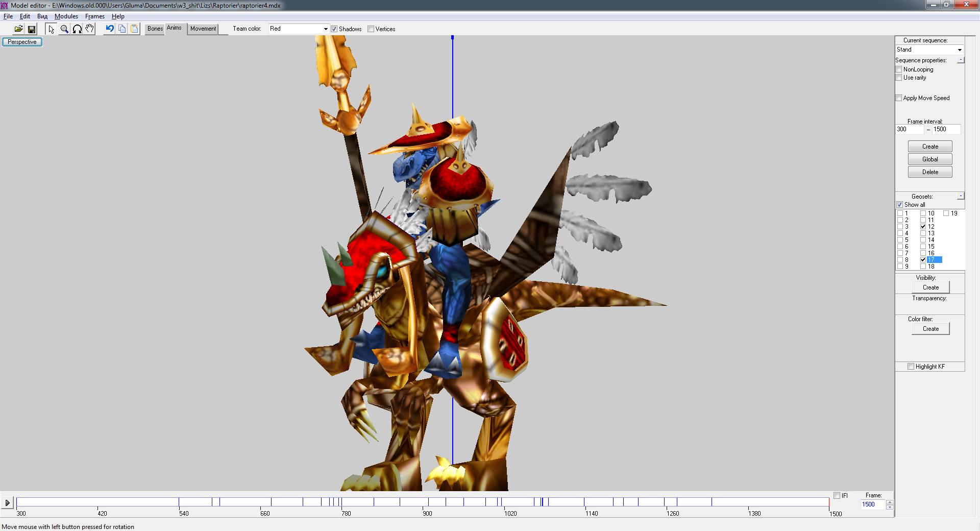Open the Edit menu

point(24,16)
